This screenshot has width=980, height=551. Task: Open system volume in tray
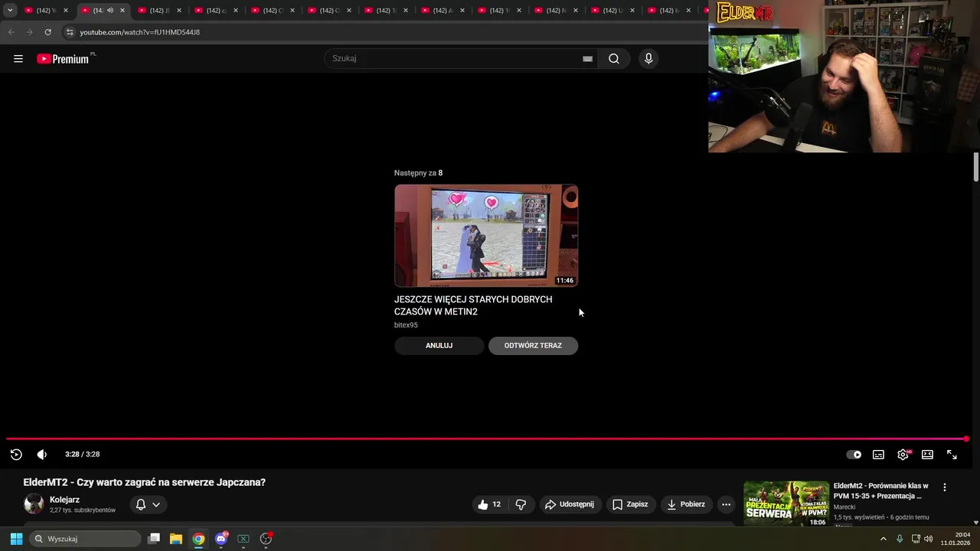click(x=929, y=539)
